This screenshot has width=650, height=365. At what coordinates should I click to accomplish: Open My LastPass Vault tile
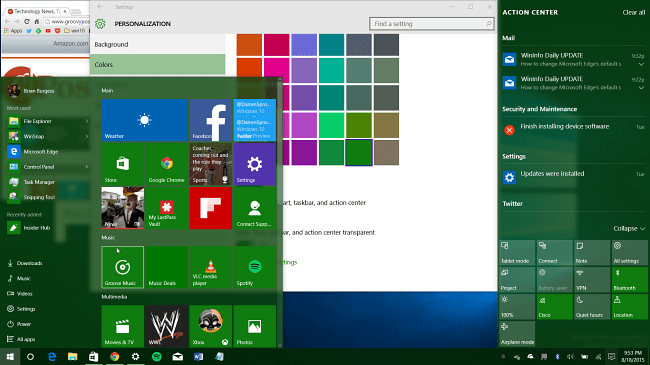click(x=167, y=208)
